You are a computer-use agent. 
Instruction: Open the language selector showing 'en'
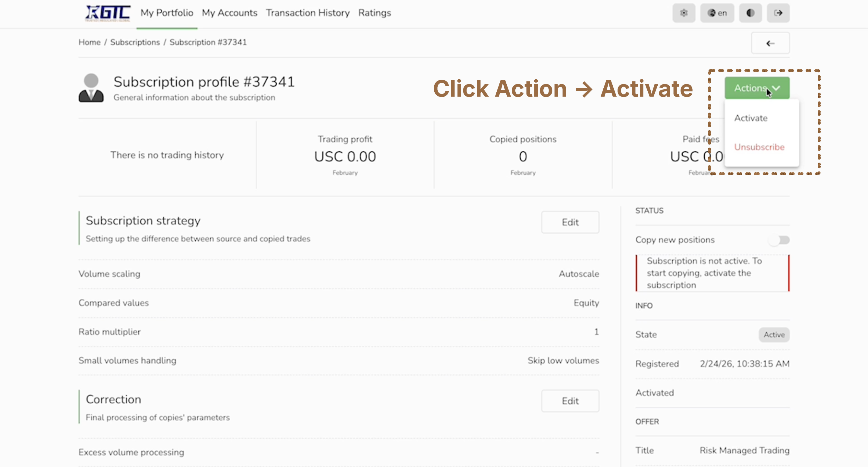pos(717,13)
